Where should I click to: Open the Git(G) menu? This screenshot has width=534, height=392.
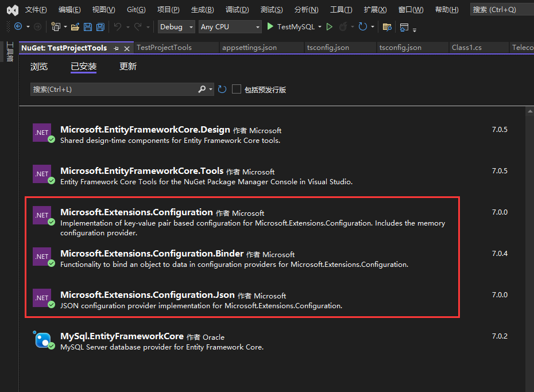pos(136,10)
